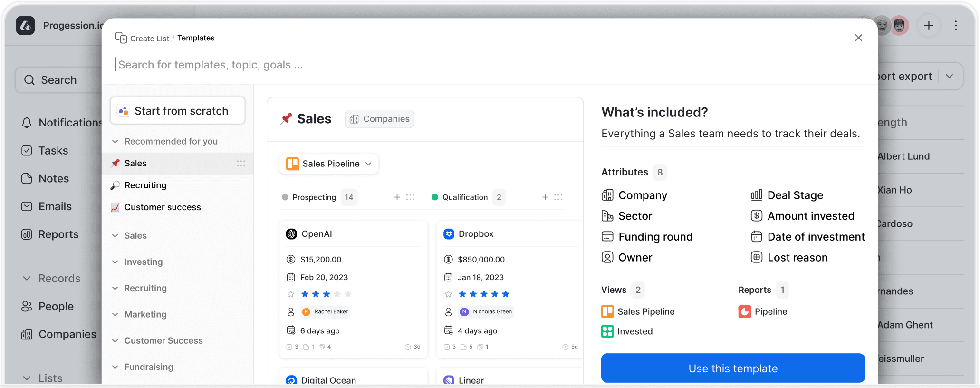
Task: Select the Sales Pipeline view item
Action: pos(638,312)
